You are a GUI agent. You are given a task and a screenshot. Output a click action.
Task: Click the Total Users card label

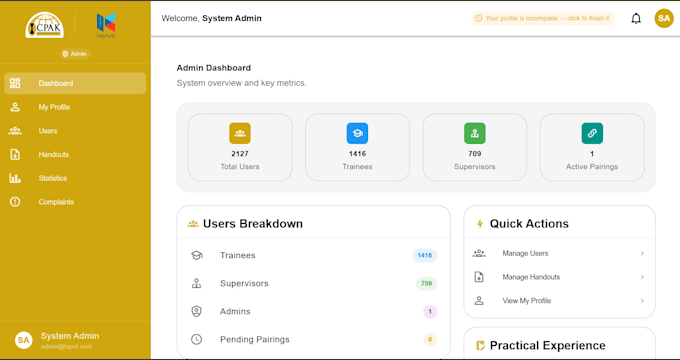[x=240, y=167]
